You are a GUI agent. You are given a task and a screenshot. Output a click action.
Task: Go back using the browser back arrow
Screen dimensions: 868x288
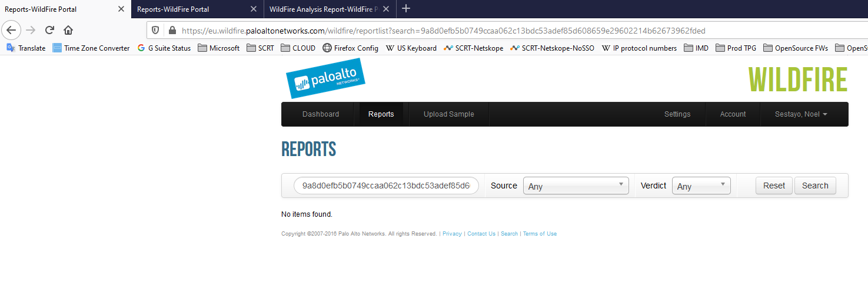click(11, 30)
